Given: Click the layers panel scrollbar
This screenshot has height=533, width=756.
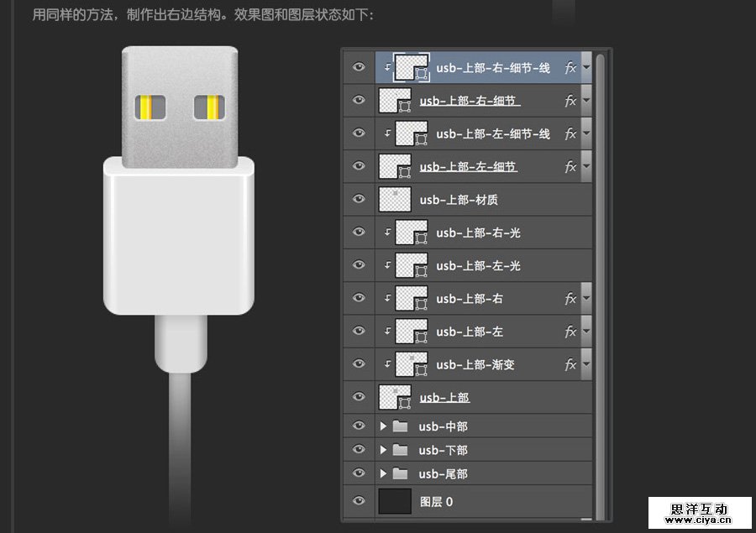Looking at the screenshot, I should [598, 252].
